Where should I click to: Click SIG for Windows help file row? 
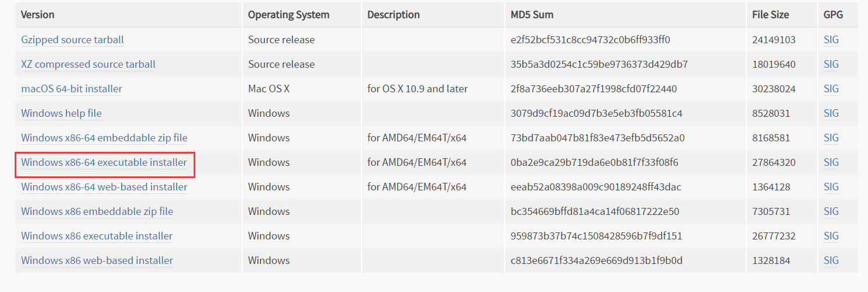[831, 113]
